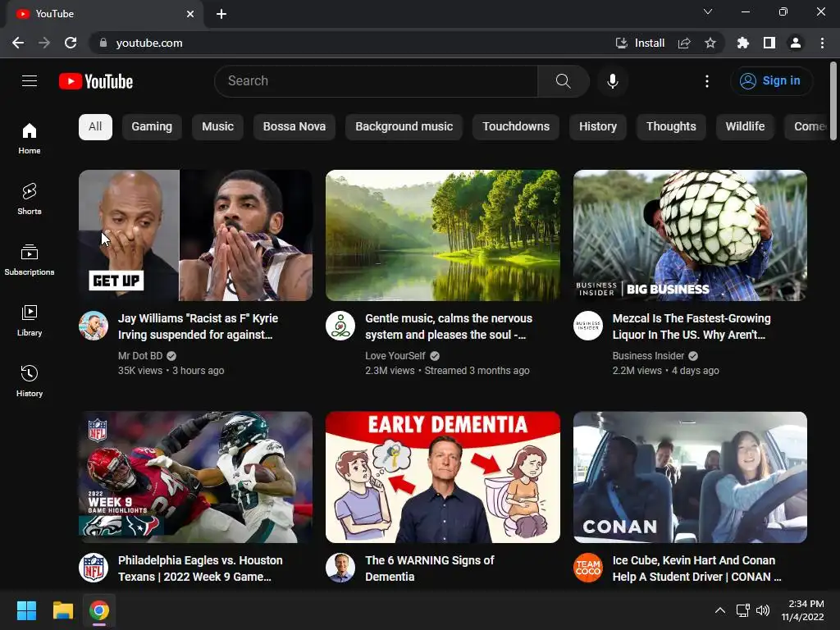Image resolution: width=840 pixels, height=630 pixels.
Task: Open Subscriptions in sidebar
Action: pyautogui.click(x=30, y=259)
